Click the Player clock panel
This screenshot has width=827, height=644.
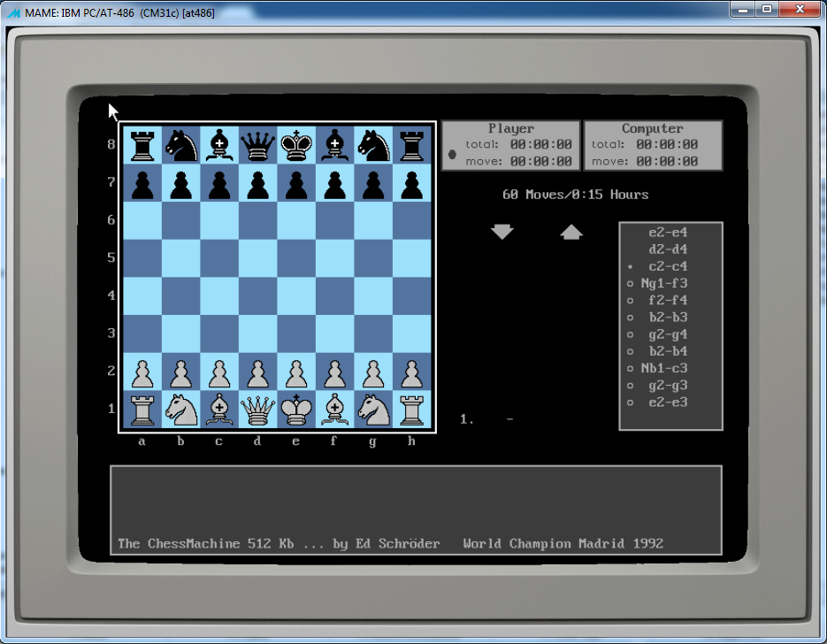pos(511,146)
